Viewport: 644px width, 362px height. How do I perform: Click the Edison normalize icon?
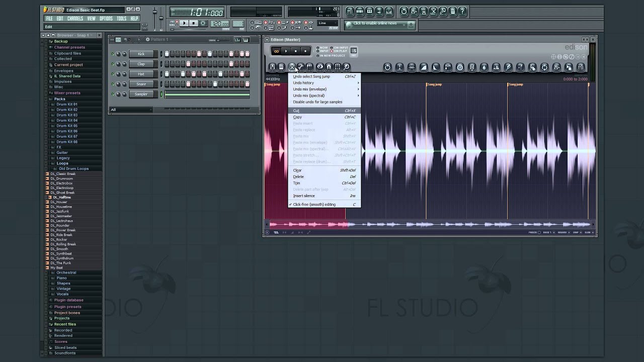click(399, 67)
